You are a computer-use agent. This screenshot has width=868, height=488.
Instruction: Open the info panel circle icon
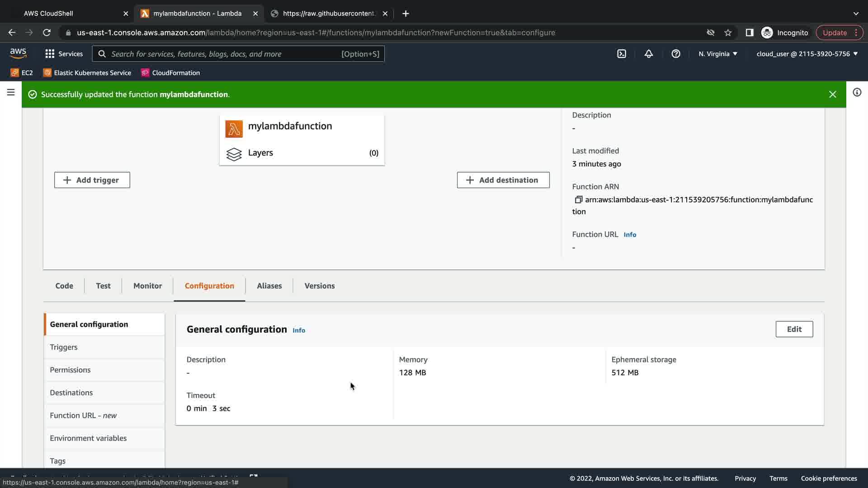coord(857,93)
